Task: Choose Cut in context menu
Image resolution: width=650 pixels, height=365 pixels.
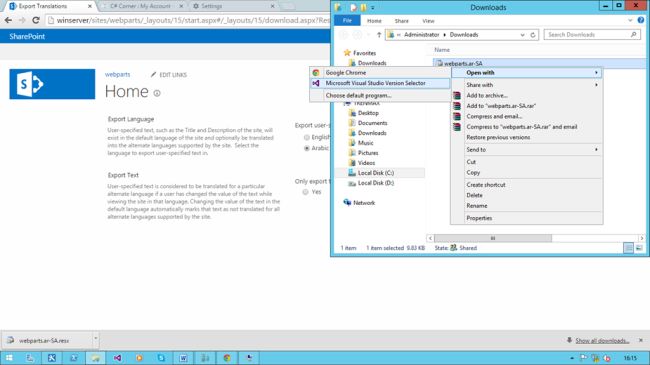Action: pyautogui.click(x=526, y=162)
